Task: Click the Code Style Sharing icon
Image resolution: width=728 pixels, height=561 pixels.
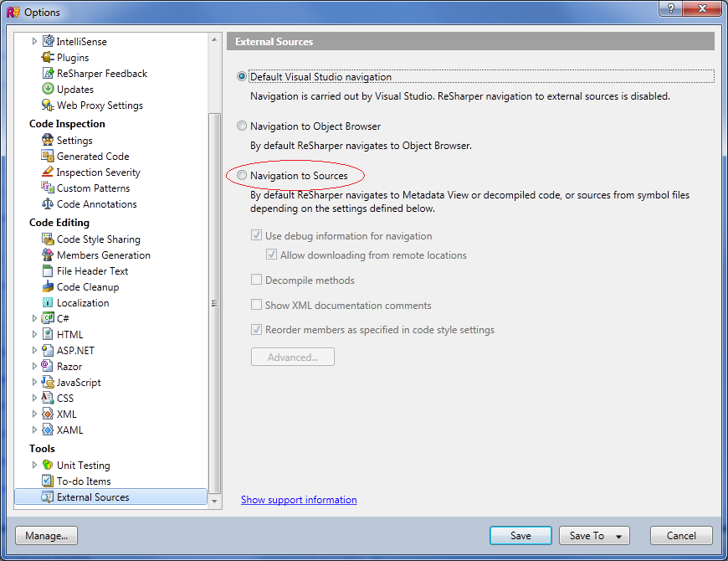Action: click(x=48, y=239)
